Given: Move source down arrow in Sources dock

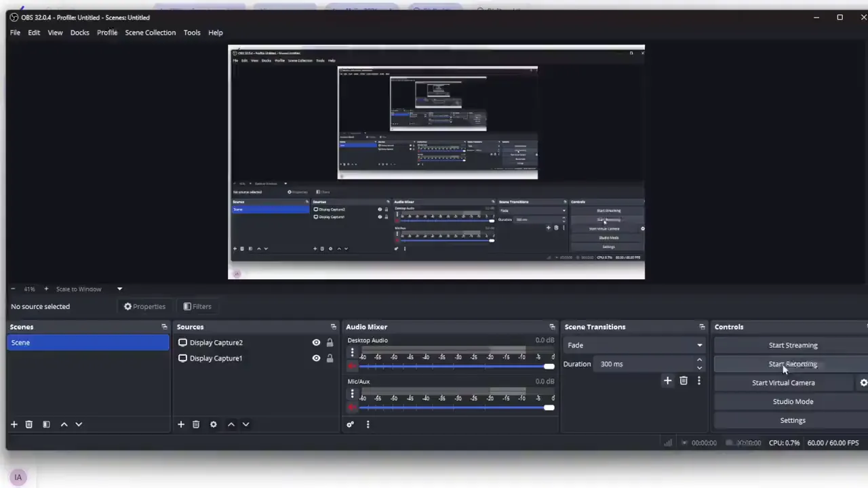Looking at the screenshot, I should pos(245,424).
